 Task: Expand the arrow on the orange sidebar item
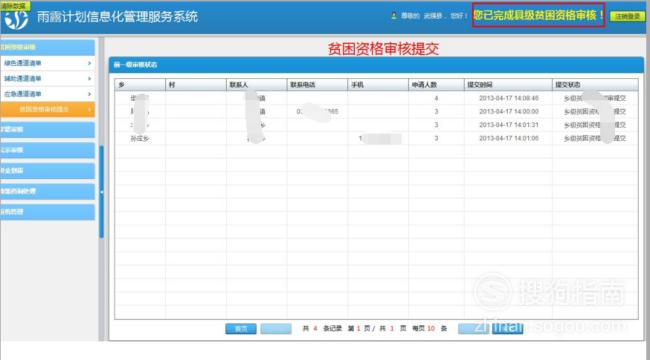89,109
